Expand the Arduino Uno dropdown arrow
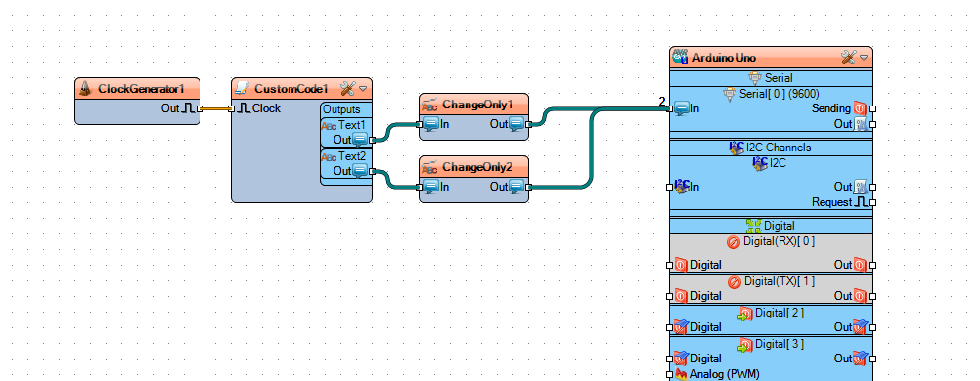 pos(864,58)
